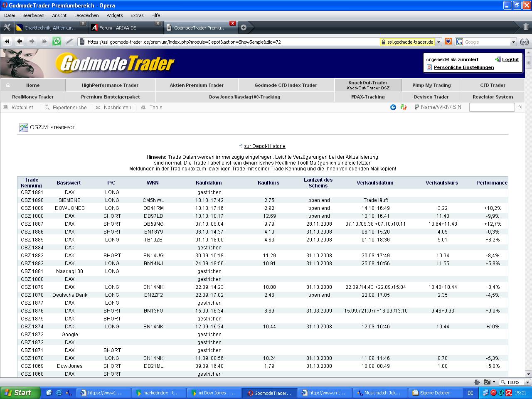This screenshot has height=399, width=532.
Task: Click the LogOut link
Action: click(x=510, y=59)
